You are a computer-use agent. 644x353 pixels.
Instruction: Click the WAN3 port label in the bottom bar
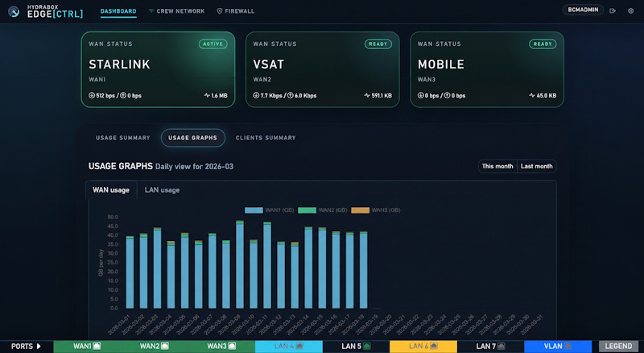[217, 347]
